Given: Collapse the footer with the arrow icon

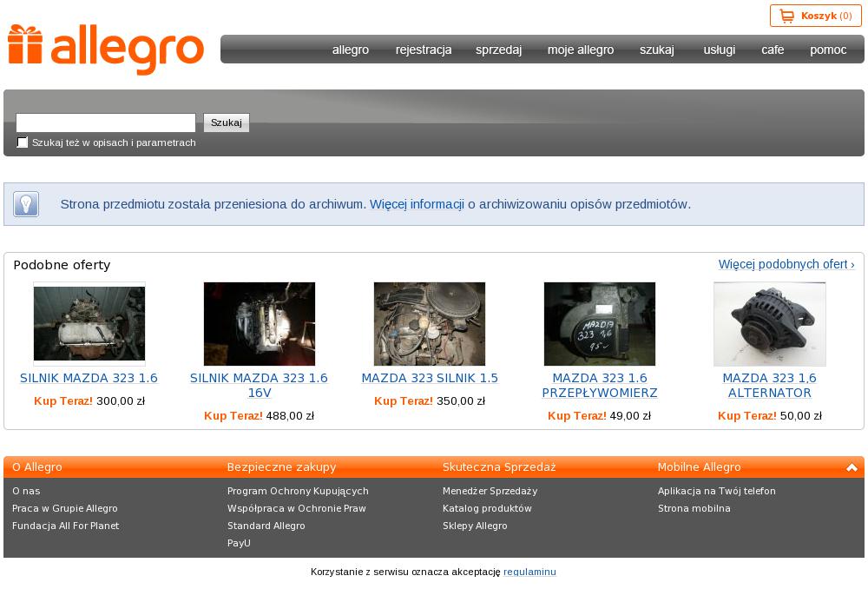Looking at the screenshot, I should [x=852, y=467].
